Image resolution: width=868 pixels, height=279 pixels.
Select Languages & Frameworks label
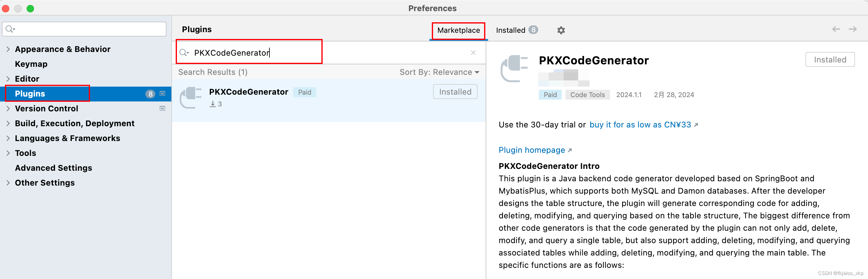[67, 138]
